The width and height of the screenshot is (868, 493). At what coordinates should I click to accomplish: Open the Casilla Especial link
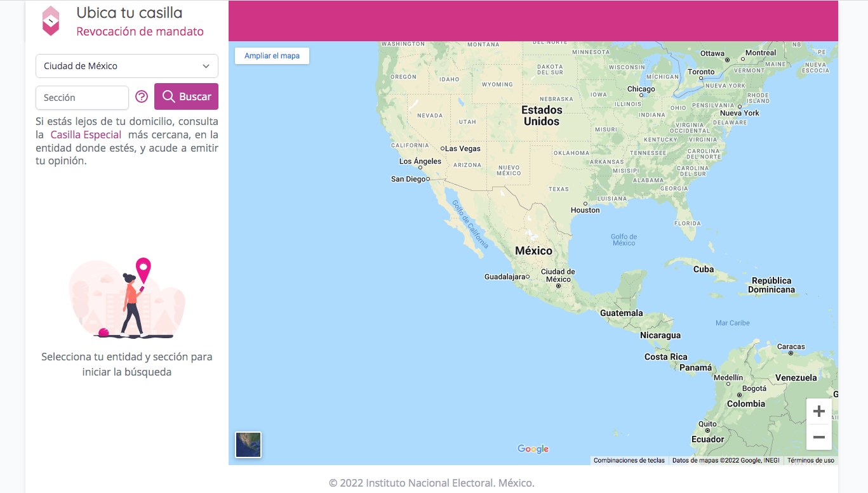(x=86, y=135)
